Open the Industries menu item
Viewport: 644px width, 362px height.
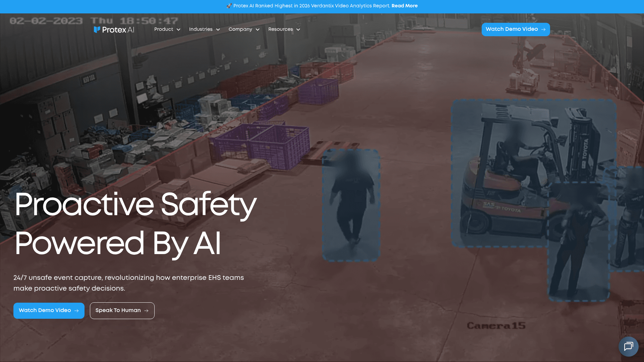pos(201,29)
